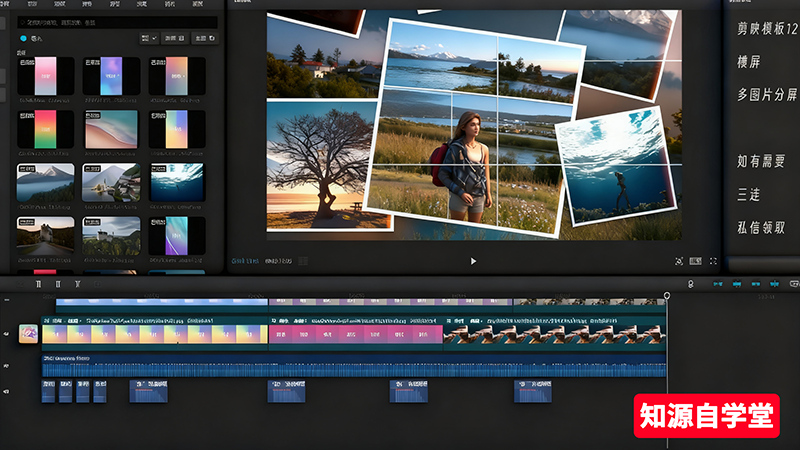Image resolution: width=800 pixels, height=450 pixels.
Task: Open the view mode dropdown in the media panel
Action: point(148,38)
